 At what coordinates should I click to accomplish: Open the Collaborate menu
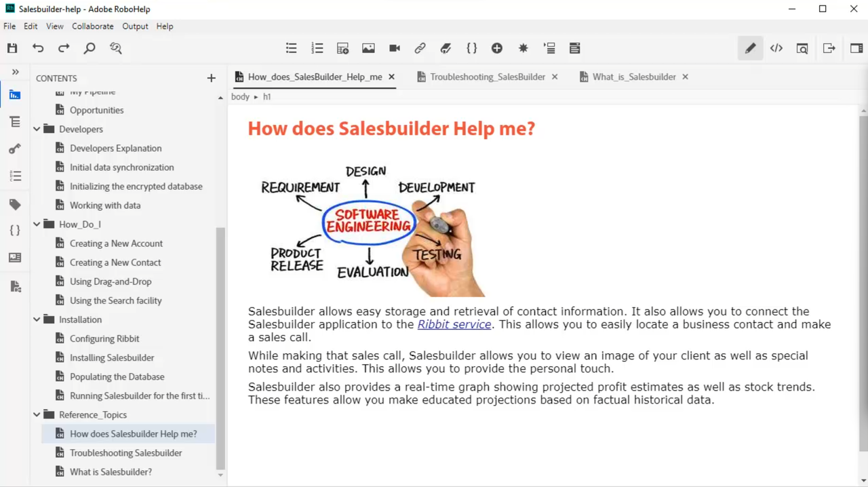(93, 26)
